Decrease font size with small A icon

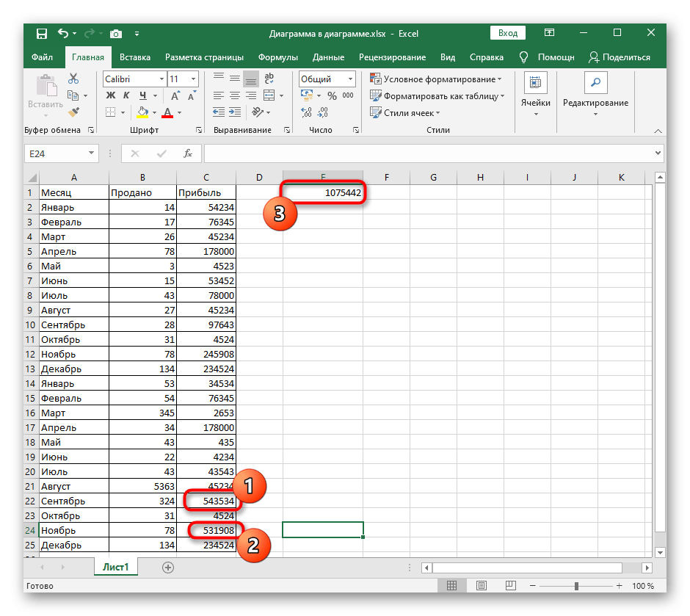[x=192, y=96]
